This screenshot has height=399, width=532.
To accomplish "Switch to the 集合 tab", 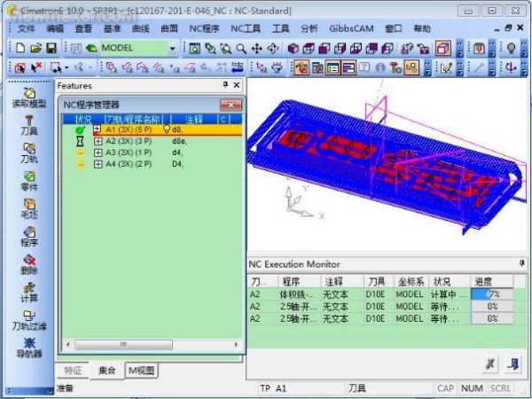I will (107, 371).
